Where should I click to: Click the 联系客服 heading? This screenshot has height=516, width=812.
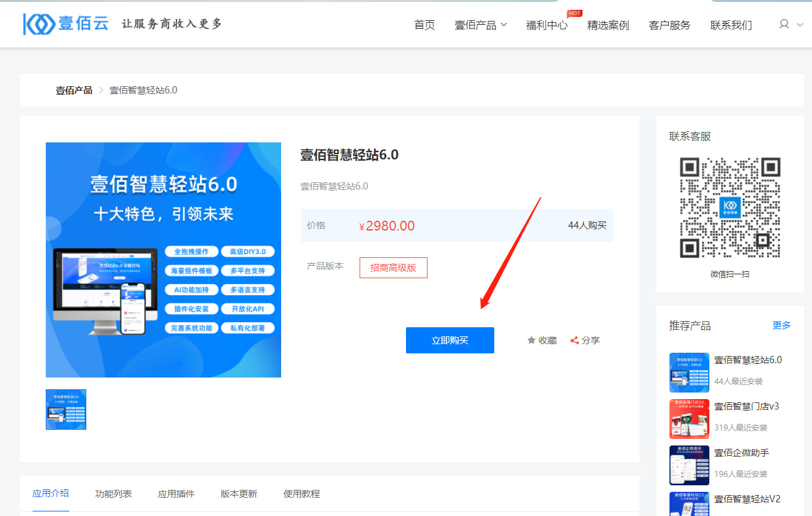pos(690,137)
